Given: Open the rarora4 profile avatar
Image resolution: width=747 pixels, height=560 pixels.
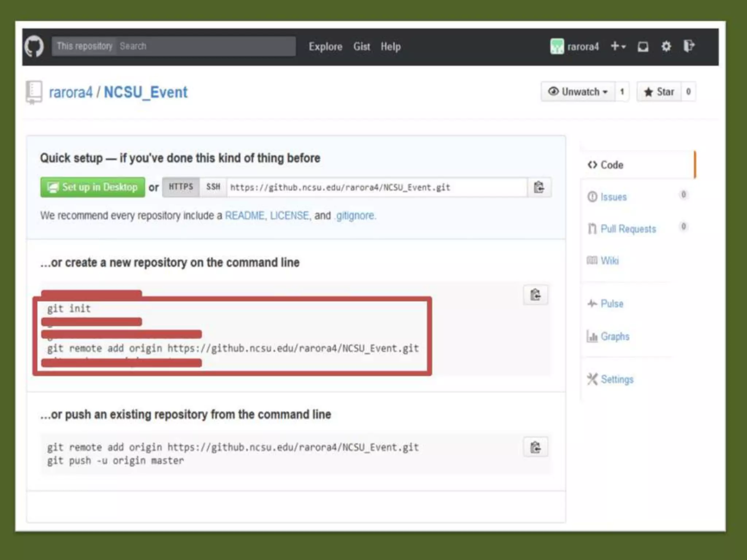Looking at the screenshot, I should pyautogui.click(x=557, y=47).
